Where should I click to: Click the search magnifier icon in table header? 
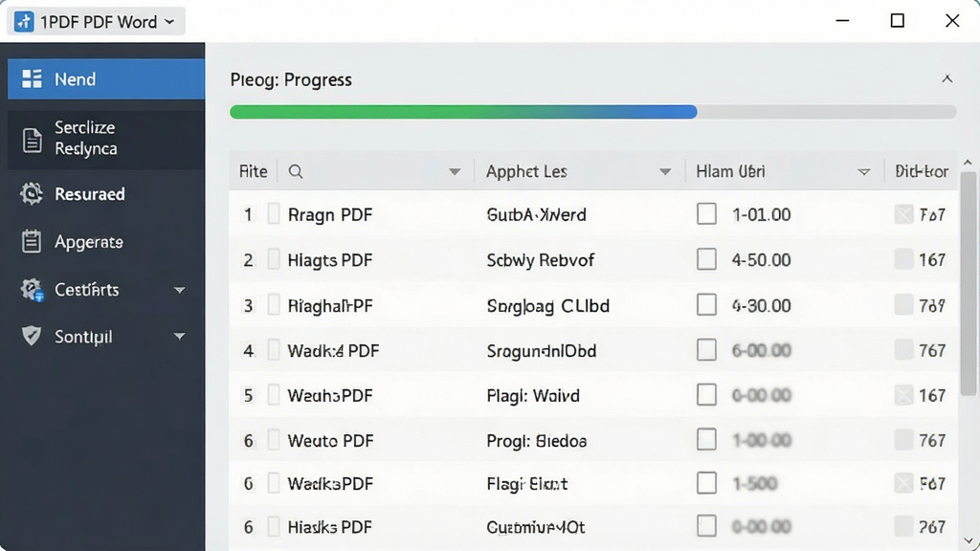[x=296, y=172]
